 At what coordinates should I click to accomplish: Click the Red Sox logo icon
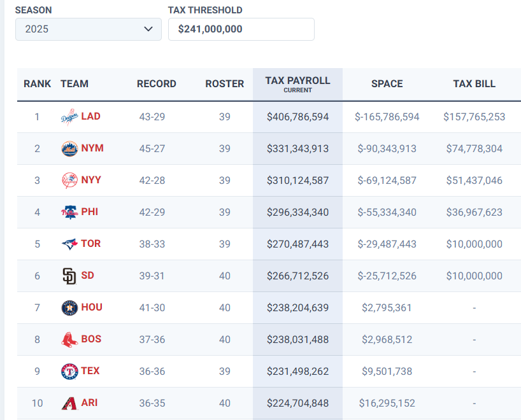[69, 340]
